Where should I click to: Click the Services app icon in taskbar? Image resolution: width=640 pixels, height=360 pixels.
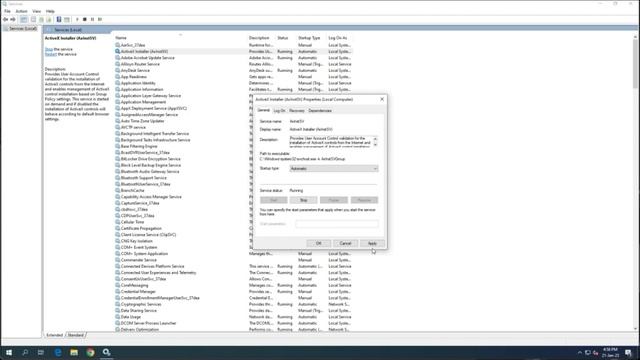point(107,352)
